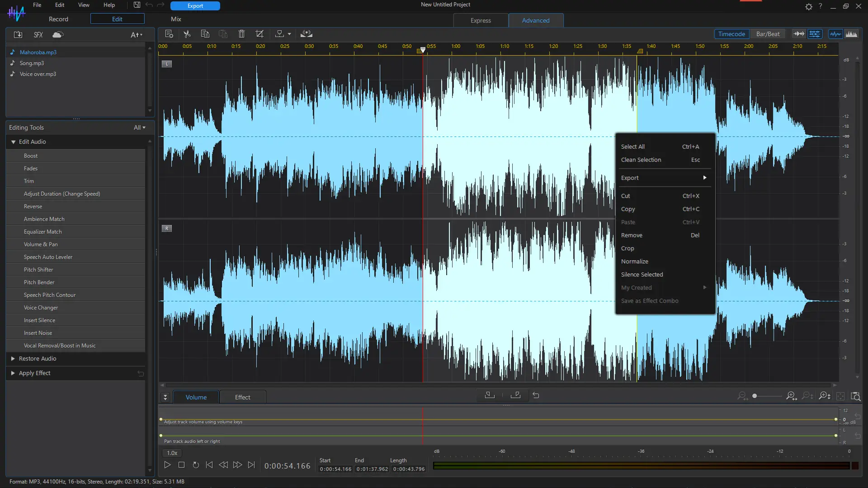
Task: Toggle the Timecode ruler mode
Action: (x=731, y=34)
